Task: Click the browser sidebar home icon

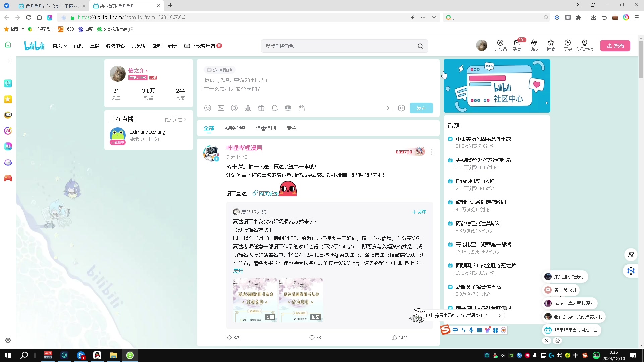Action: click(8, 45)
